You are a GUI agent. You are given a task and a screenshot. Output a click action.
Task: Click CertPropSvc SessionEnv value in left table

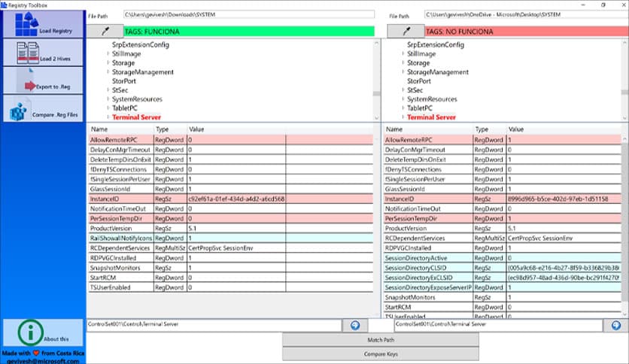[x=220, y=248]
